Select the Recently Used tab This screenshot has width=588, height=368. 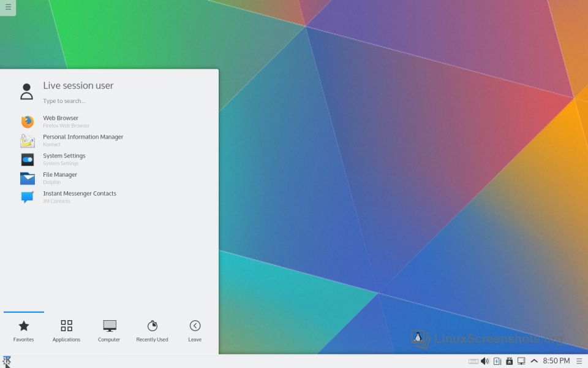[x=152, y=331]
